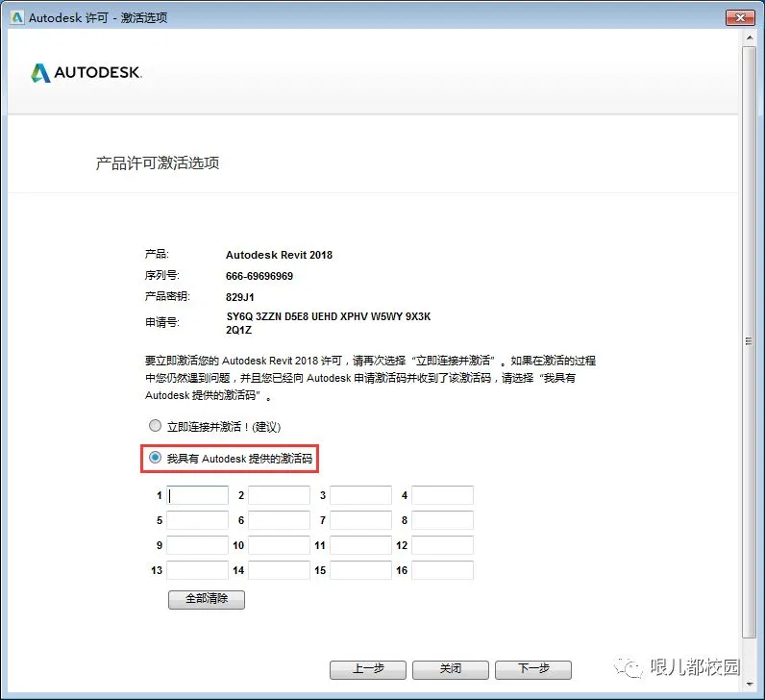Click the Autodesk logo in the header
This screenshot has height=700, width=765.
point(86,73)
